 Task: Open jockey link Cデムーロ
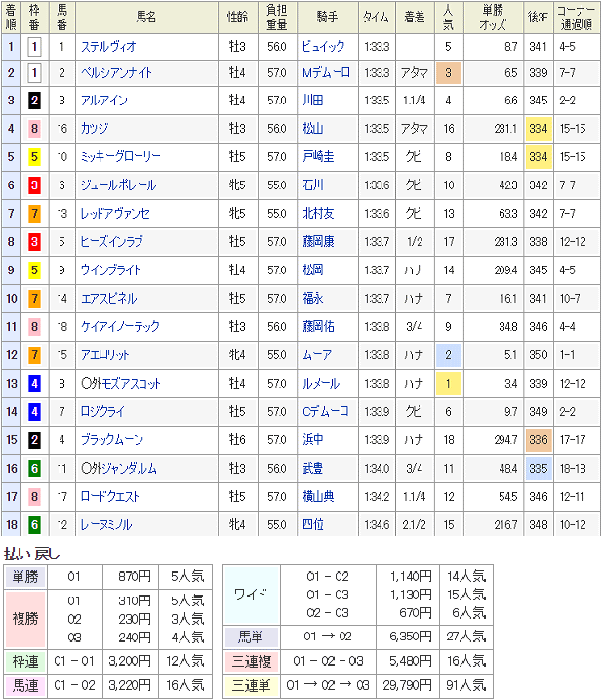[325, 412]
